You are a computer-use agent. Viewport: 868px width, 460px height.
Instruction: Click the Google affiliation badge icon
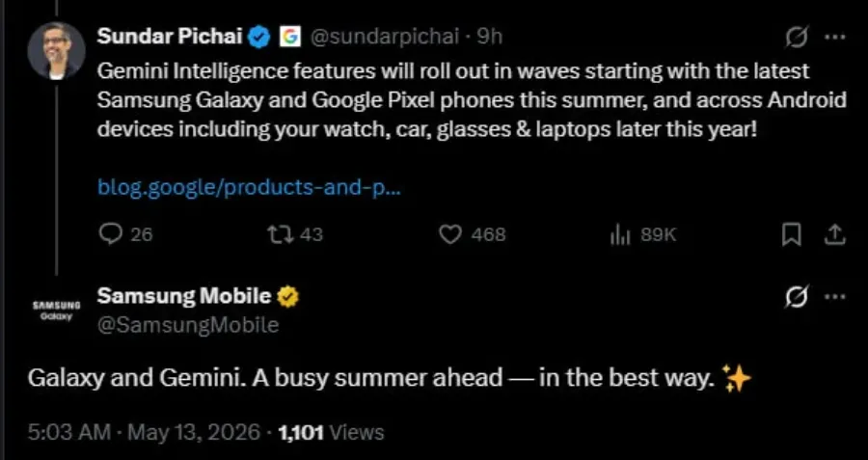290,37
